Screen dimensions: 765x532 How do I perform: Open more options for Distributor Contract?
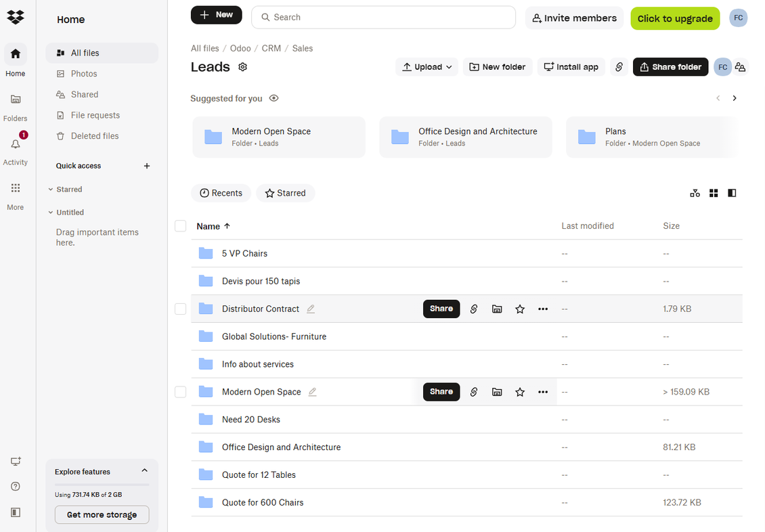[542, 309]
